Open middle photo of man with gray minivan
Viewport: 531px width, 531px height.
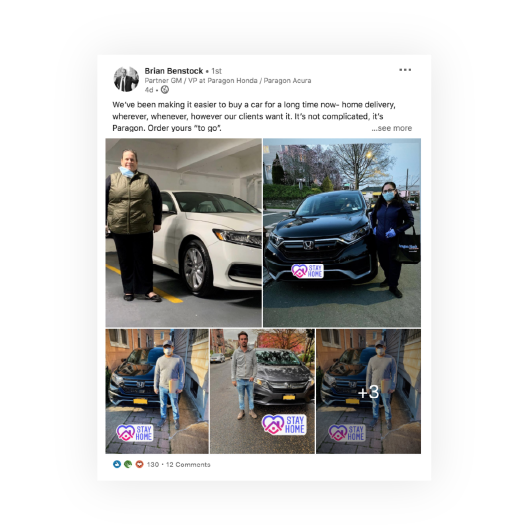[x=262, y=391]
